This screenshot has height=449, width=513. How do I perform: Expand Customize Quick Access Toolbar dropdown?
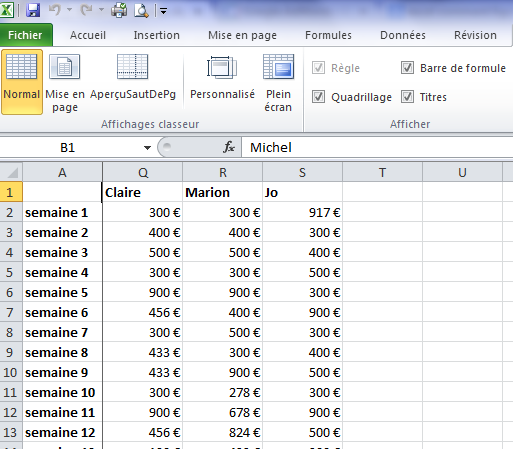click(163, 11)
